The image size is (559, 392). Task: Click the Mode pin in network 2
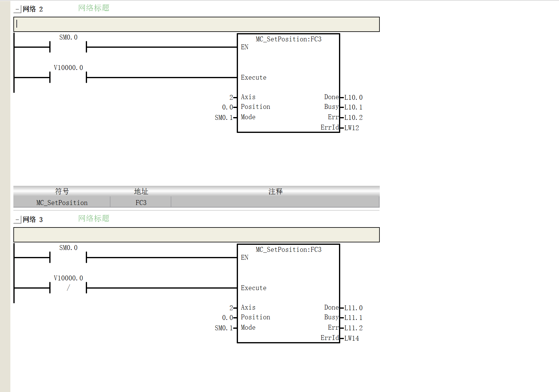tap(248, 117)
